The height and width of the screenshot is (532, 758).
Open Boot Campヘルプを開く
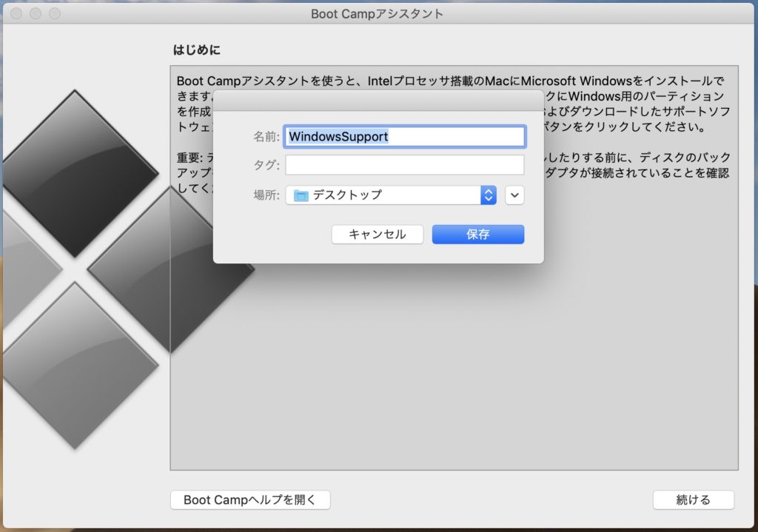click(x=250, y=499)
